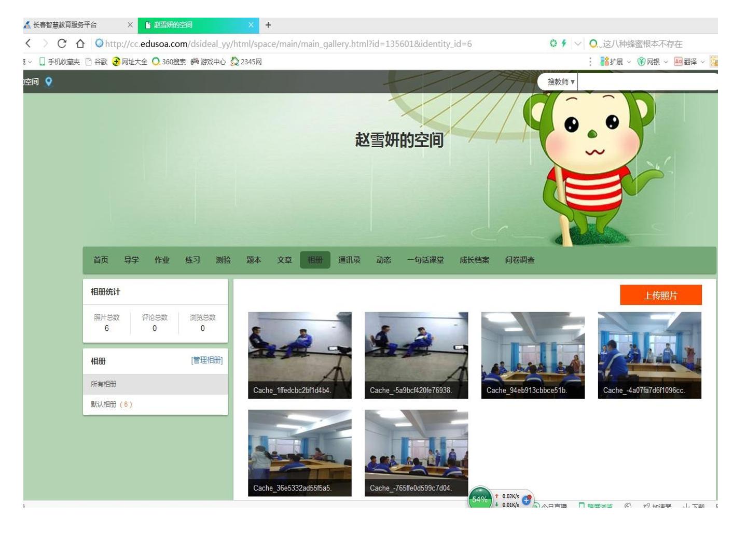The height and width of the screenshot is (560, 747).
Task: Go to browser home icon
Action: (80, 44)
